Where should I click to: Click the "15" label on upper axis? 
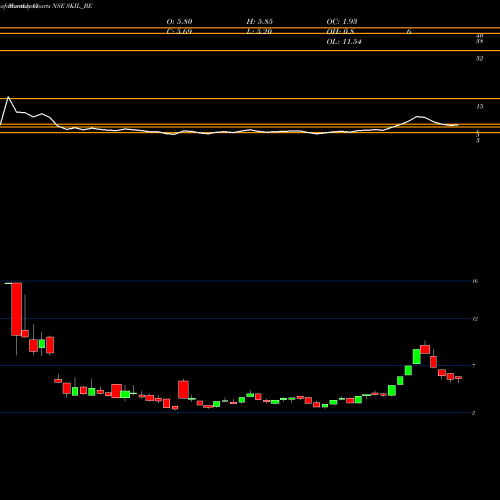(479, 107)
